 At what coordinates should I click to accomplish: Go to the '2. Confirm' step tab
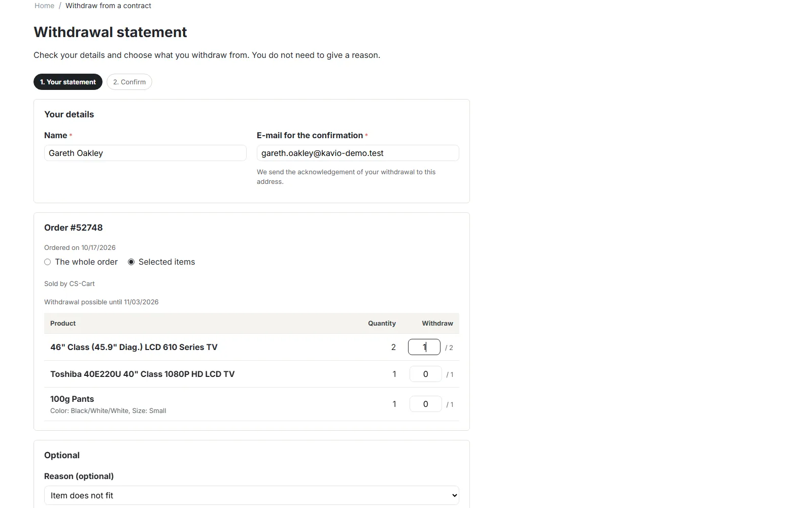click(x=129, y=82)
